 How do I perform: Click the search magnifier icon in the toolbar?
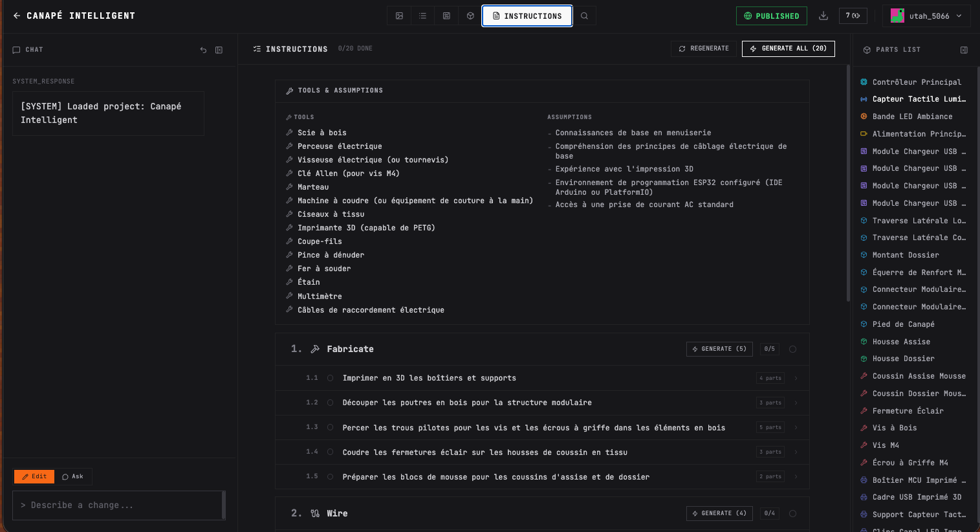coord(584,16)
